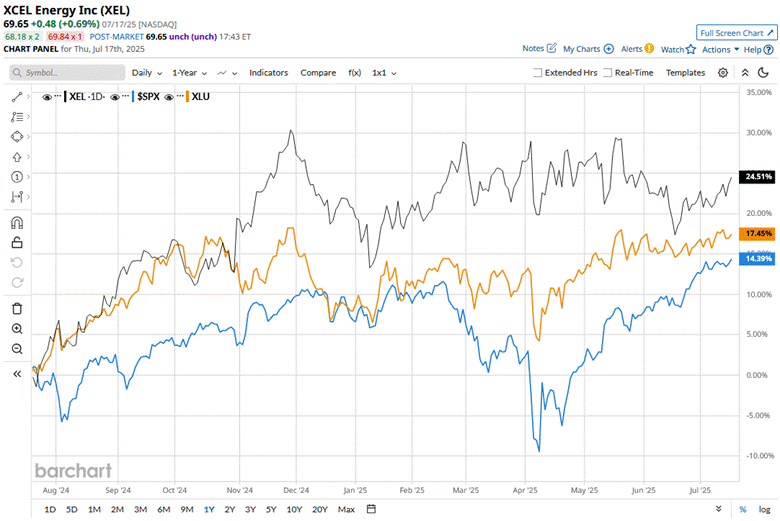This screenshot has height=521, width=780.
Task: Select the price range measure tool
Action: [17, 197]
